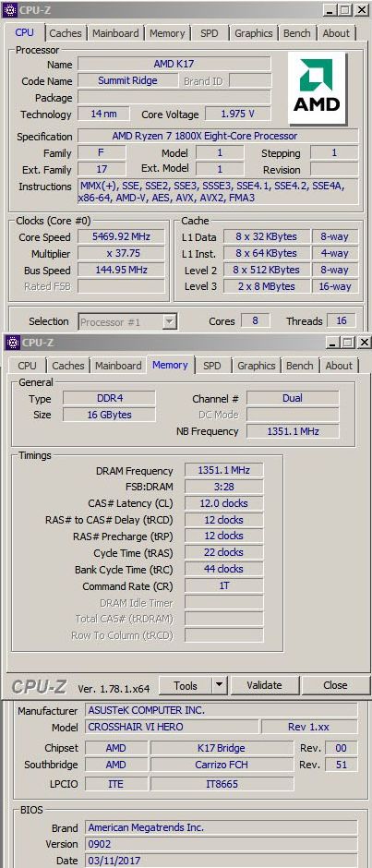Click the Level 3 value 2 x 8 MBytes
The width and height of the screenshot is (372, 868).
point(266,287)
